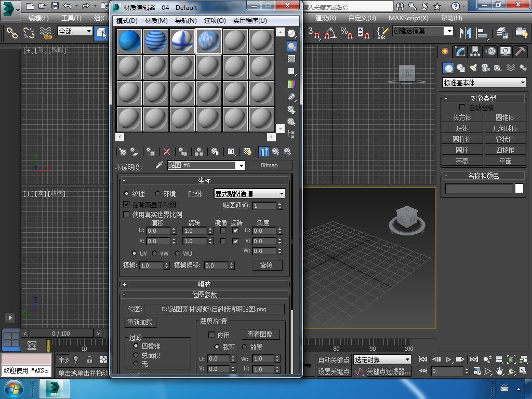Open the Utilities hammer panel
Image resolution: width=532 pixels, height=399 pixels.
pos(520,51)
